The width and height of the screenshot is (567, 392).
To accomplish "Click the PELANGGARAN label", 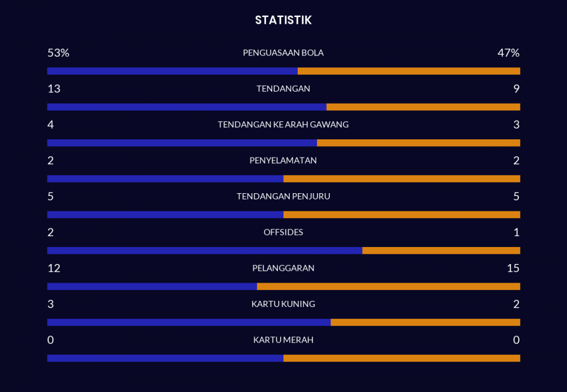I will point(283,268).
